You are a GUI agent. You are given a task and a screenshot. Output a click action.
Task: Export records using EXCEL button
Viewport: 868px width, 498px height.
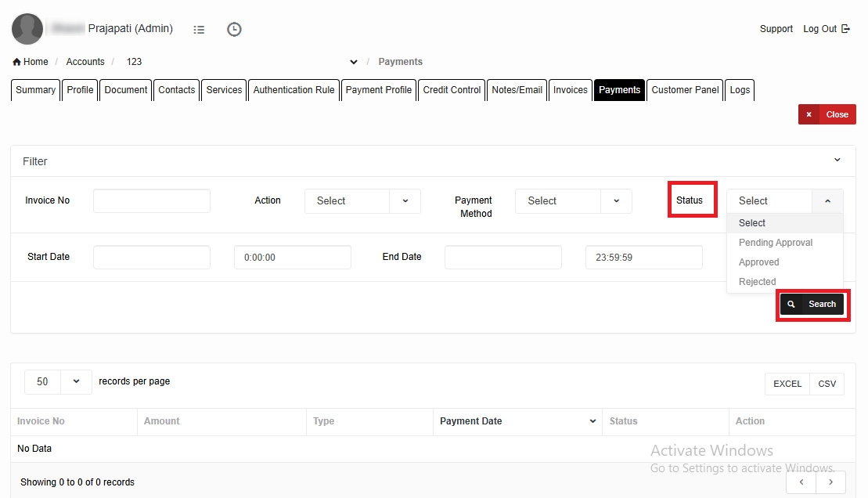pos(787,384)
